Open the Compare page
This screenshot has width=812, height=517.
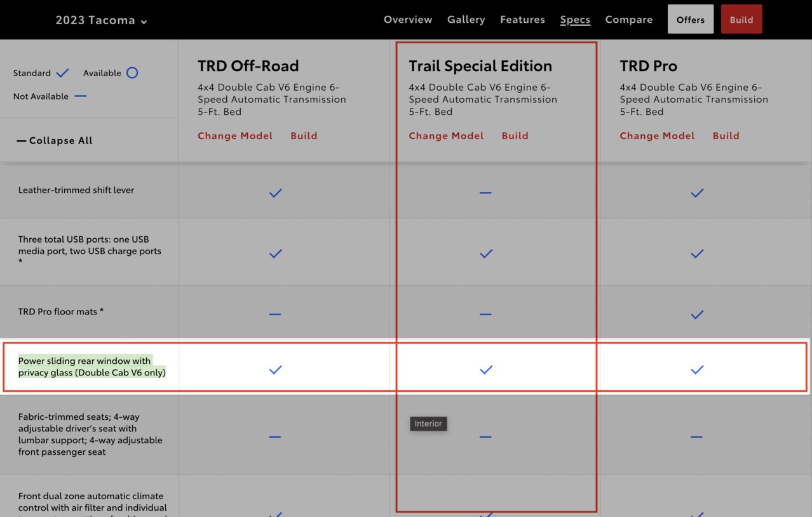[628, 20]
